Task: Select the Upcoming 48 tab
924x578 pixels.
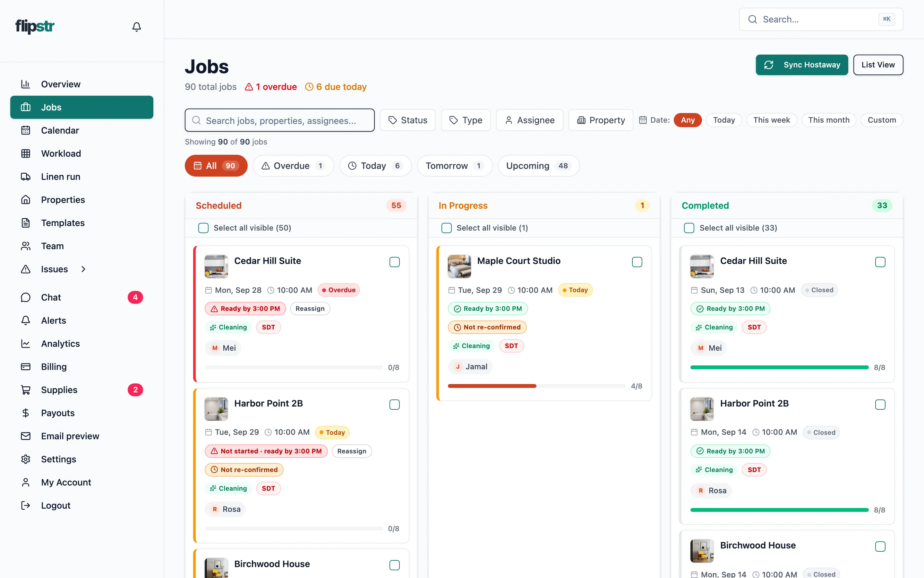Action: click(x=538, y=165)
